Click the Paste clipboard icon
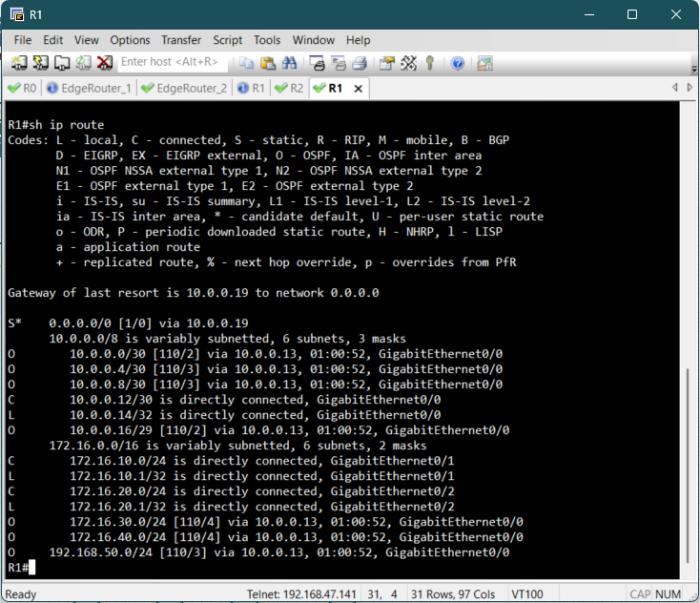 click(268, 63)
